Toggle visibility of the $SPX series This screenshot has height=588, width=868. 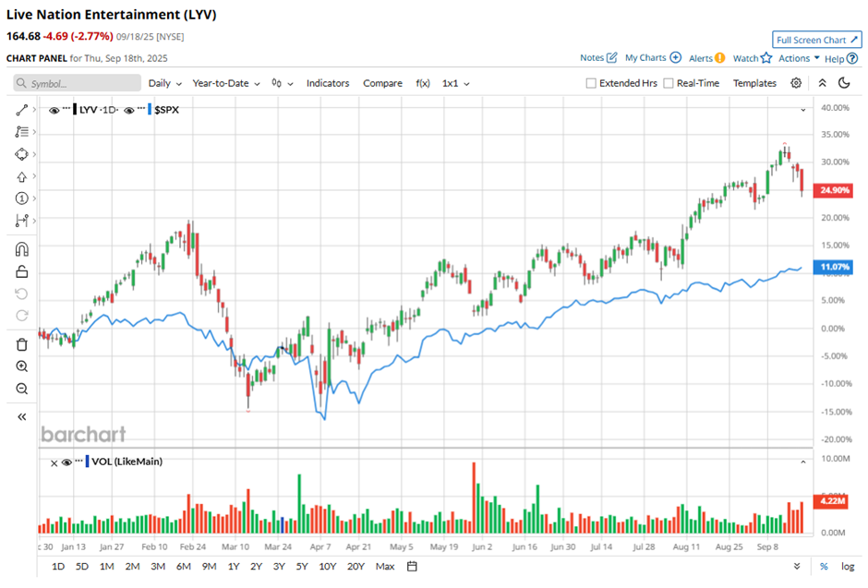[129, 110]
